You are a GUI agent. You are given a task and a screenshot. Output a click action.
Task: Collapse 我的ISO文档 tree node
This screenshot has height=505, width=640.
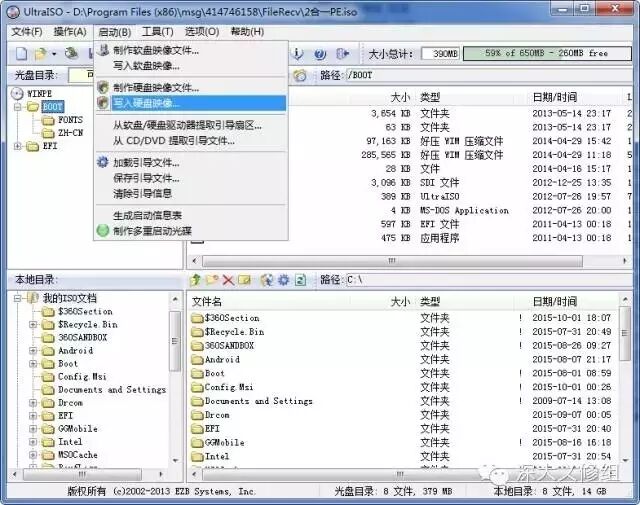coord(18,298)
